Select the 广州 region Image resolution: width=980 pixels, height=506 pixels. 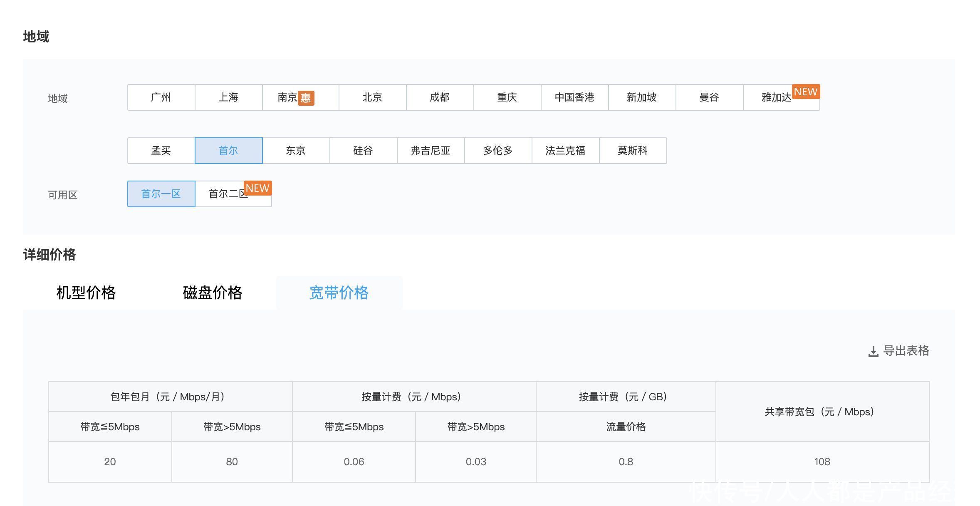(x=161, y=97)
